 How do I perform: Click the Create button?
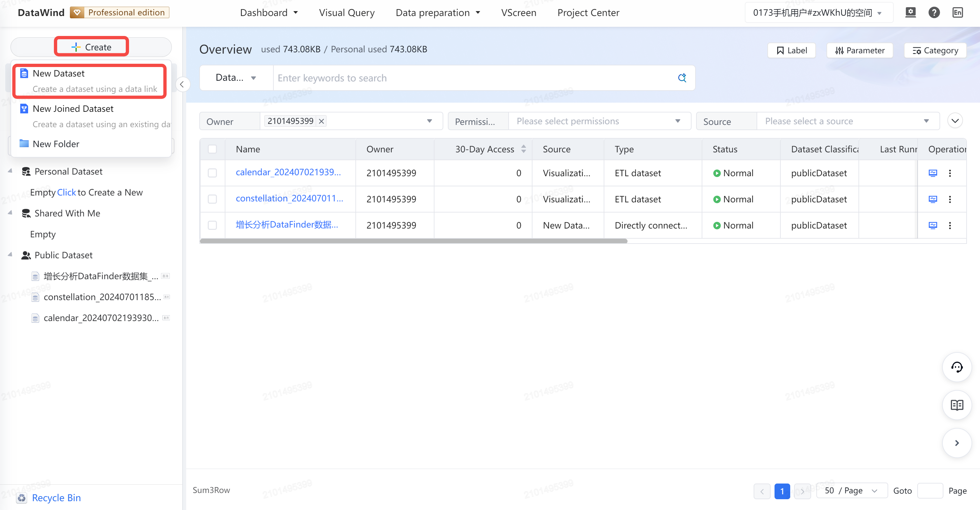pos(91,47)
